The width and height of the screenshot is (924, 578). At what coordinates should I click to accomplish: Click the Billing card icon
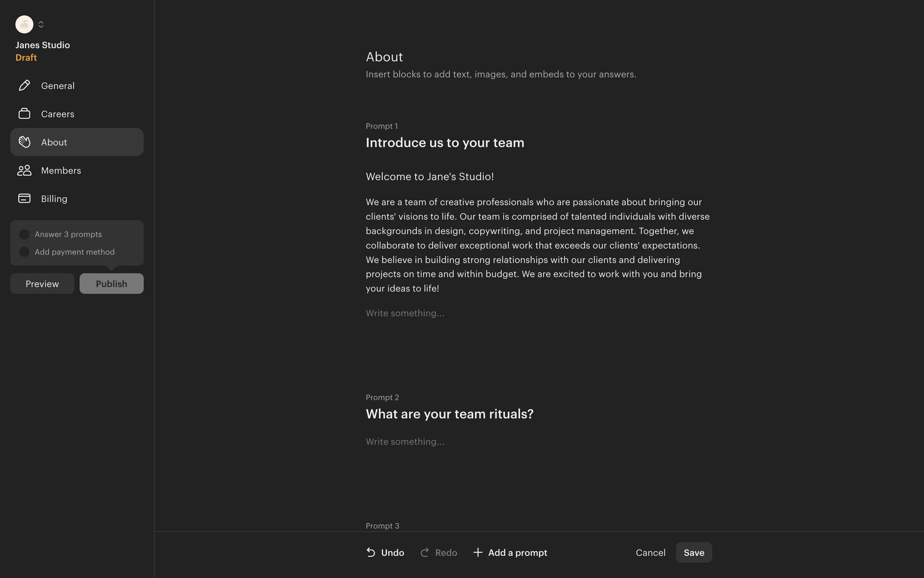[x=25, y=198]
